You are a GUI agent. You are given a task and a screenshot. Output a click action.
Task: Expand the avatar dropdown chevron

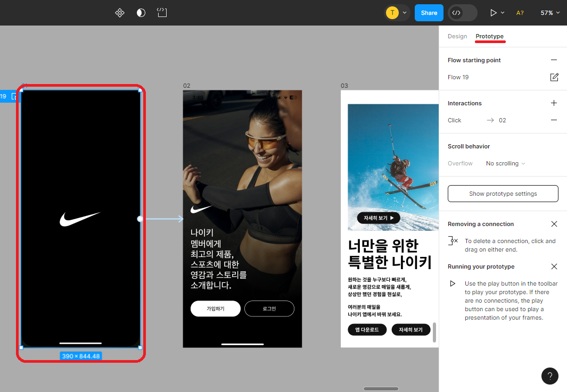pos(405,13)
